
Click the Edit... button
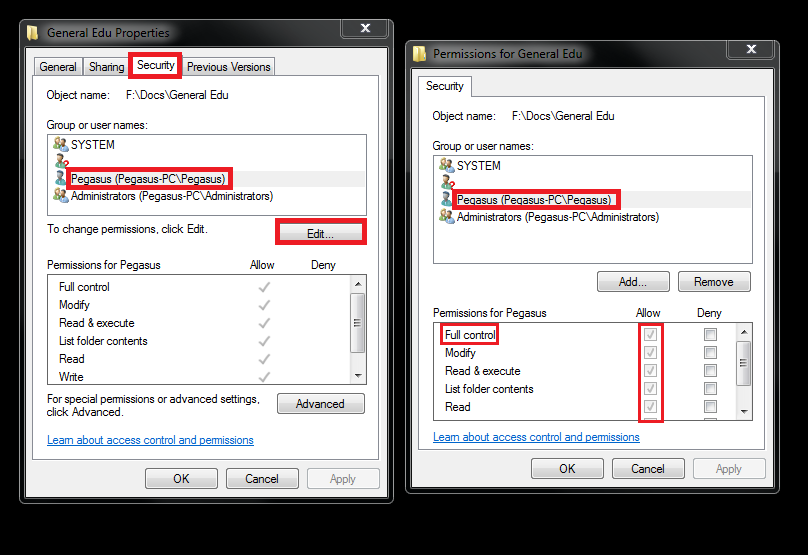point(321,233)
